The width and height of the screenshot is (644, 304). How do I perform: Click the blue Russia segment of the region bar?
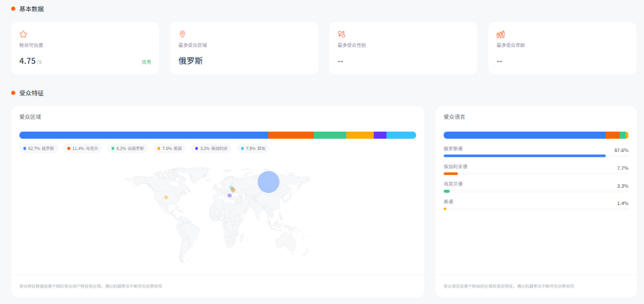coord(144,135)
